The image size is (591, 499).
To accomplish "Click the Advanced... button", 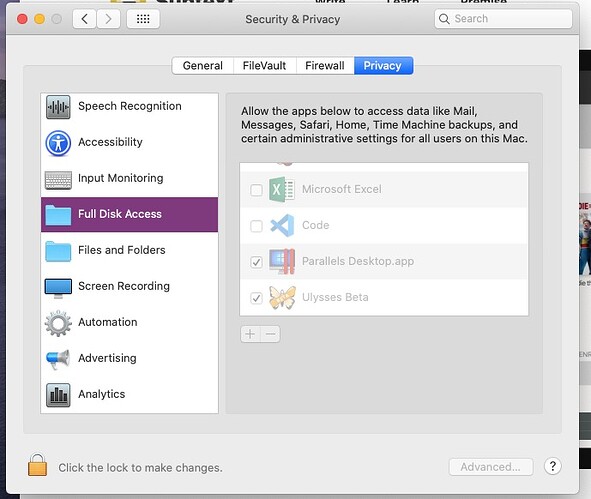I will pyautogui.click(x=491, y=467).
